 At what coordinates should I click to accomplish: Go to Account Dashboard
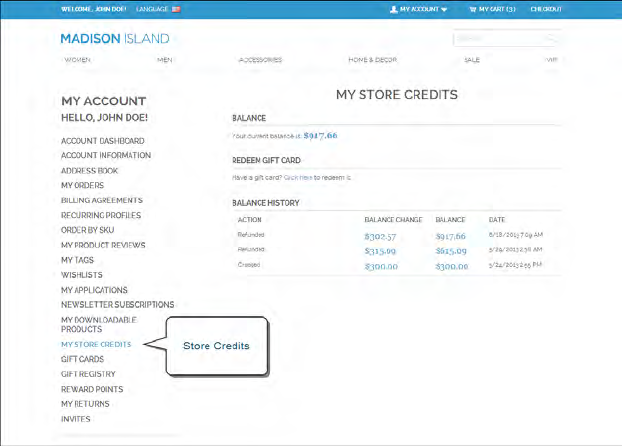click(x=103, y=141)
